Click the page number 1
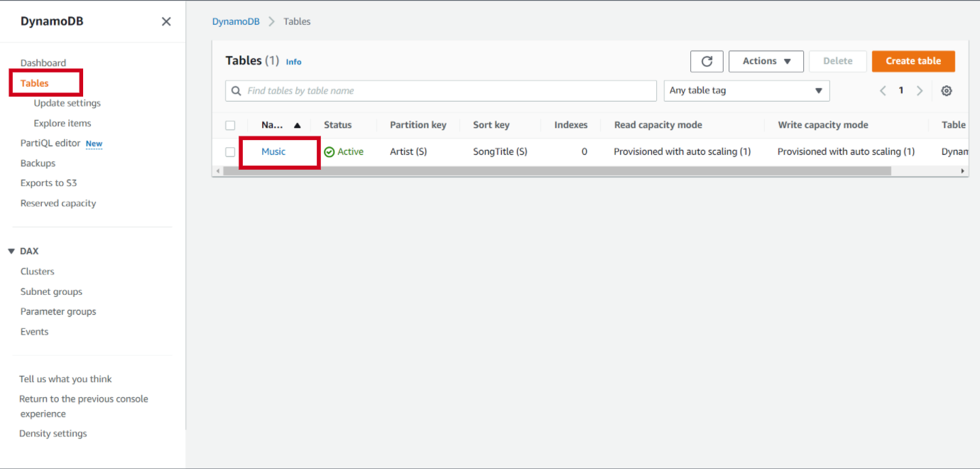Viewport: 980px width, 469px height. click(x=901, y=91)
